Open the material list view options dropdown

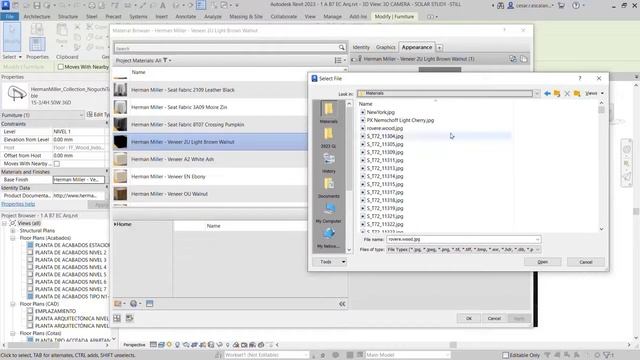(x=340, y=60)
